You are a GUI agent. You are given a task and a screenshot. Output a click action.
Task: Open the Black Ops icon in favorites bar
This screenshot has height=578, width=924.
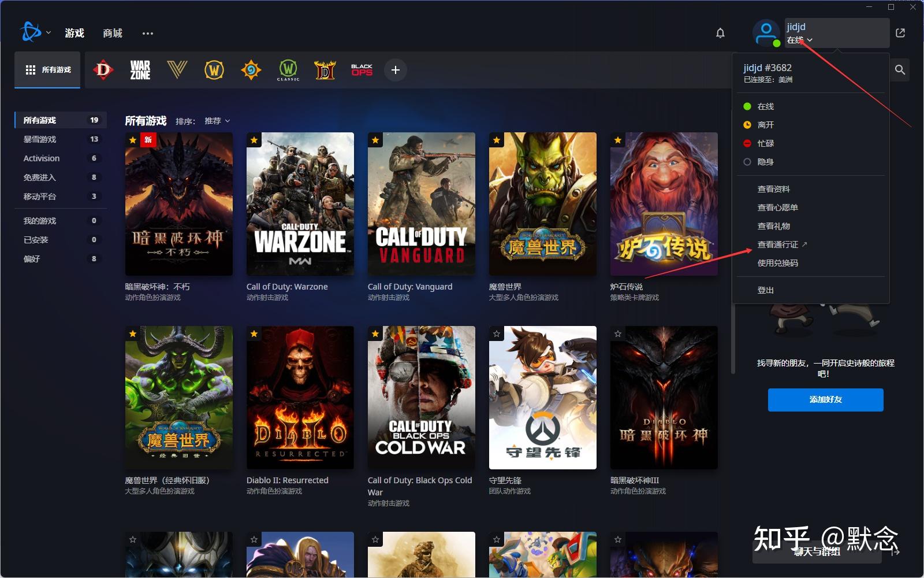[x=362, y=70]
